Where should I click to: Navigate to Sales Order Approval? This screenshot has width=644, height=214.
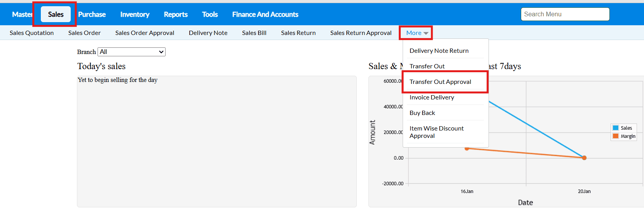point(145,33)
